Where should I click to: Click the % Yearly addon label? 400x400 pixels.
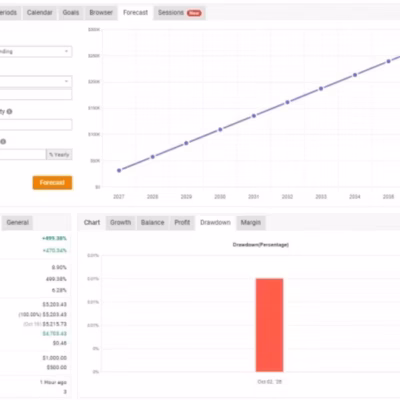59,154
